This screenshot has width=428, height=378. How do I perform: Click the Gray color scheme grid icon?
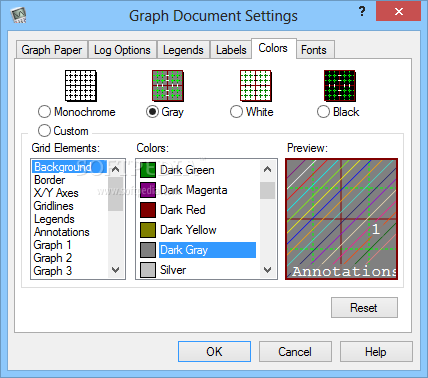click(x=168, y=86)
